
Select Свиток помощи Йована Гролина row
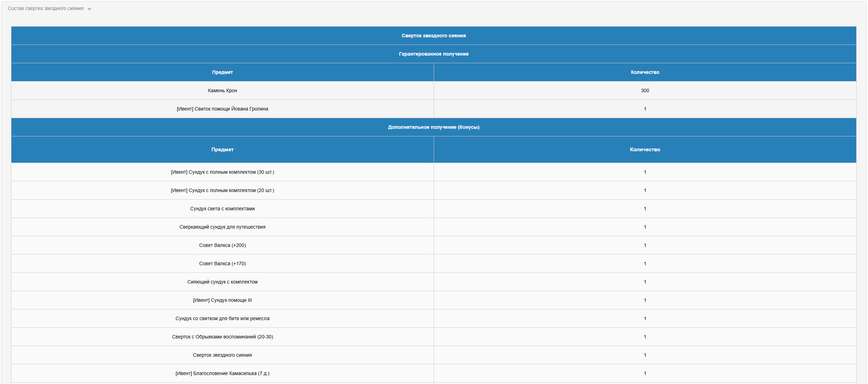pos(222,109)
